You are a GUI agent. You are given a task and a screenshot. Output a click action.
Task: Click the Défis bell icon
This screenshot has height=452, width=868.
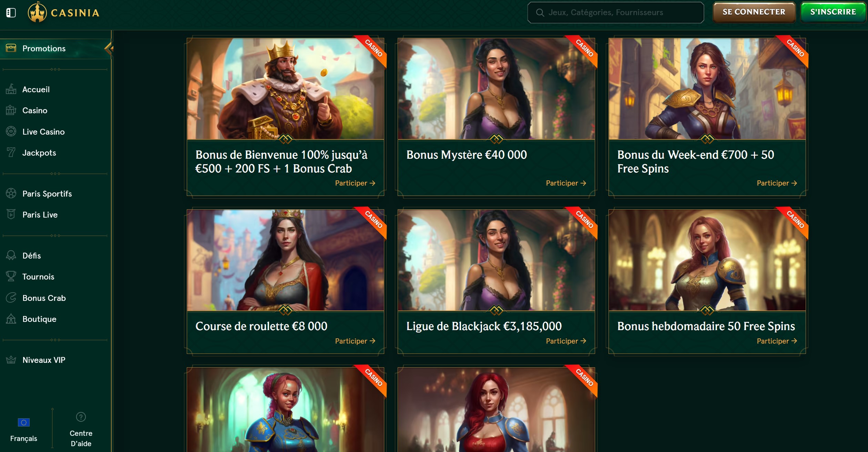[x=11, y=255]
